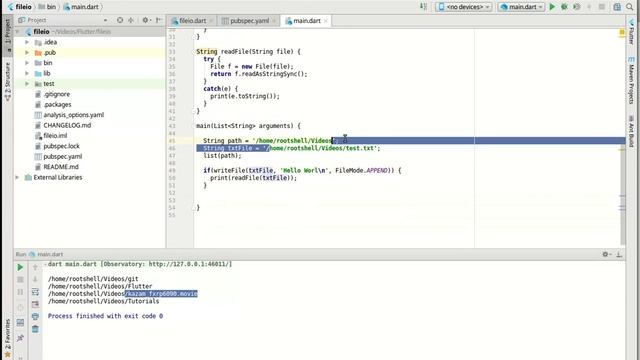Image resolution: width=640 pixels, height=360 pixels.
Task: Clear all console output trash icon
Action: pyautogui.click(x=35, y=329)
